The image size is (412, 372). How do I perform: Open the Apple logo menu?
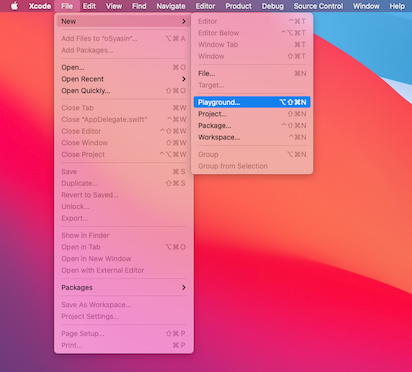[x=14, y=6]
